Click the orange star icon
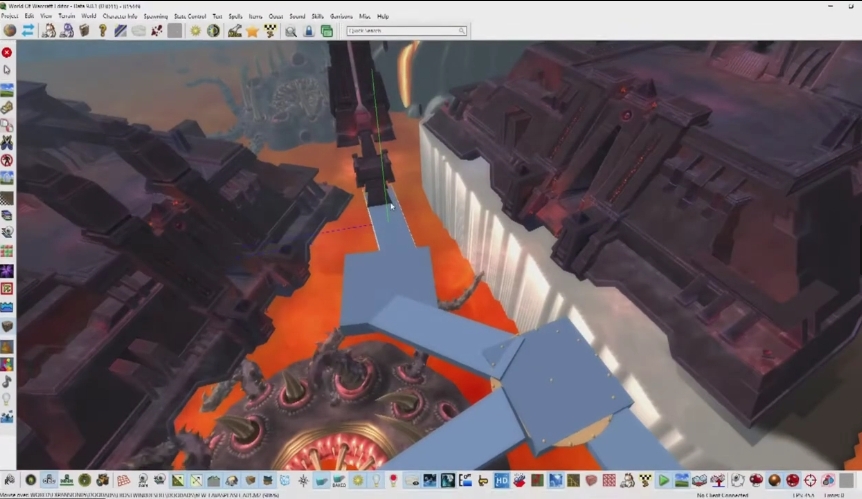This screenshot has width=862, height=499. click(x=252, y=31)
